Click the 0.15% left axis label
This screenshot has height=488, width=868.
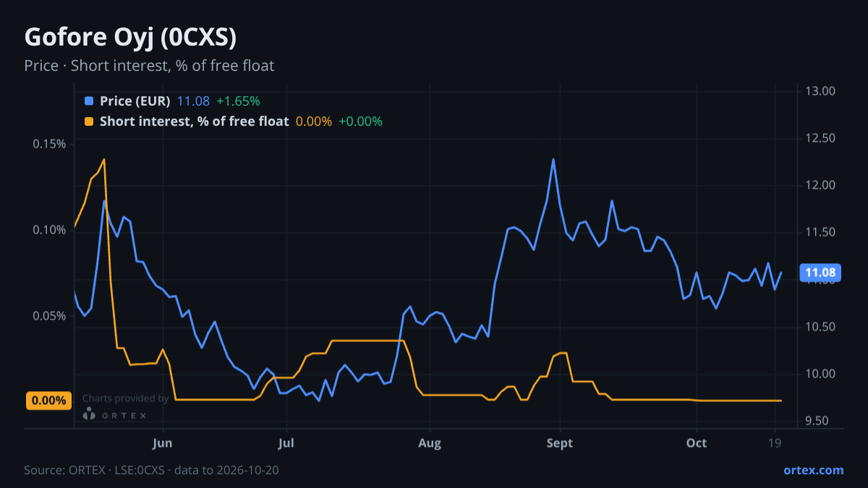pos(49,144)
